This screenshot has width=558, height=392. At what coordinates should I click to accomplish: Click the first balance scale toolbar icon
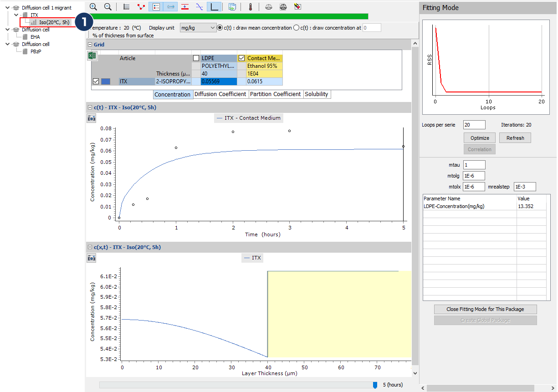[269, 7]
